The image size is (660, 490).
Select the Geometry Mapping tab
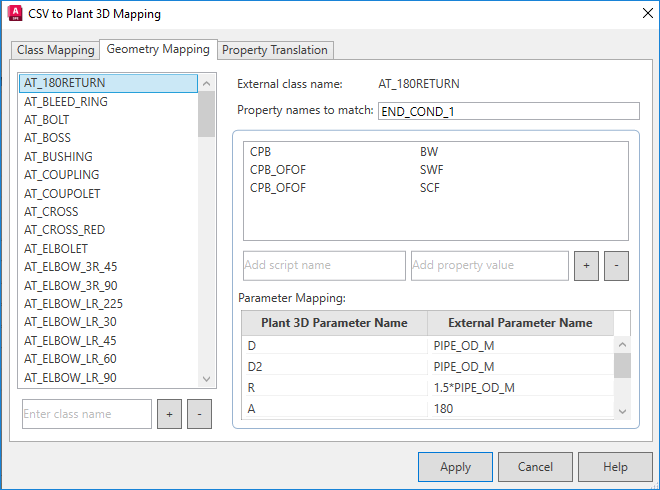click(158, 49)
